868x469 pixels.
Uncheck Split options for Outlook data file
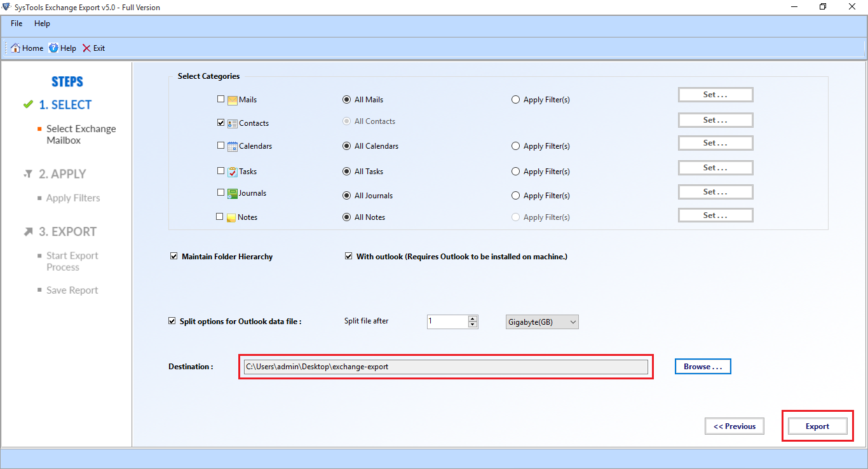point(172,322)
